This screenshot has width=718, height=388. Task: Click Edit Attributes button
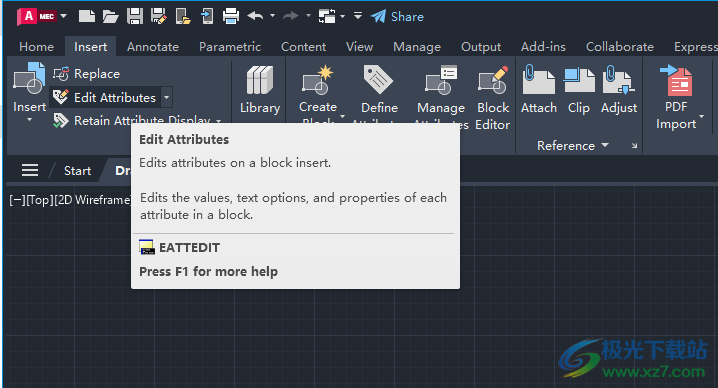pyautogui.click(x=104, y=97)
